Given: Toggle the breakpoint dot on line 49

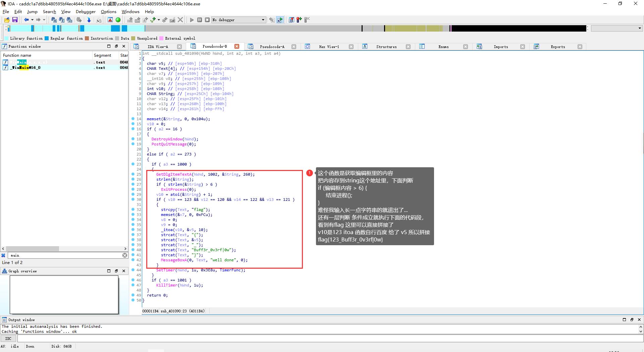Looking at the screenshot, I should 133,295.
